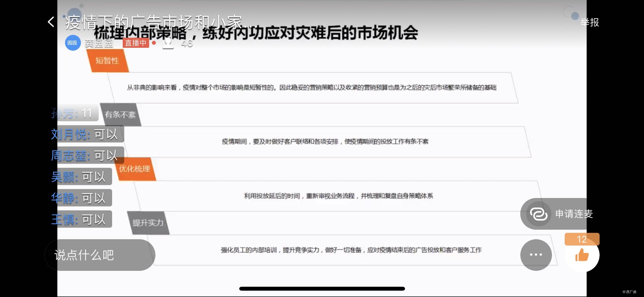The image size is (644, 297).
Task: Tap the viewer count person icon
Action: 168,43
